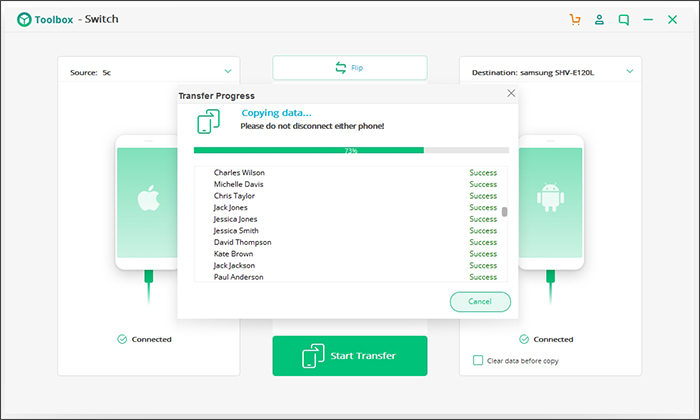Open the shopping cart icon

(x=575, y=20)
